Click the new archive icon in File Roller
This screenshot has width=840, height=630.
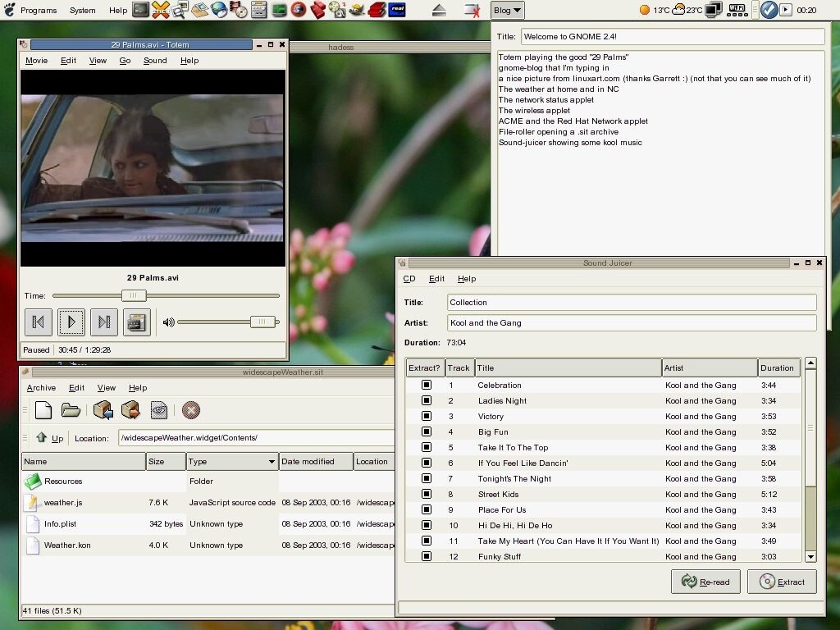tap(43, 410)
